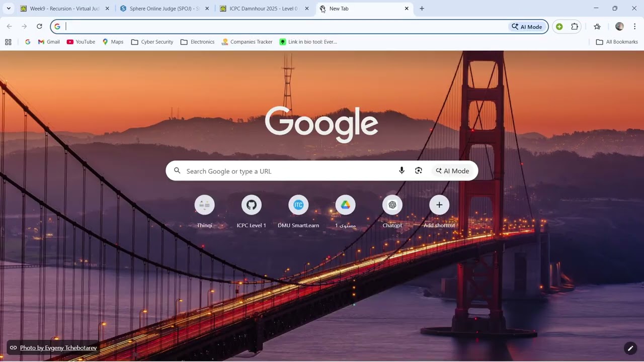Open Gmail bookmark
This screenshot has height=362, width=644.
(49, 42)
